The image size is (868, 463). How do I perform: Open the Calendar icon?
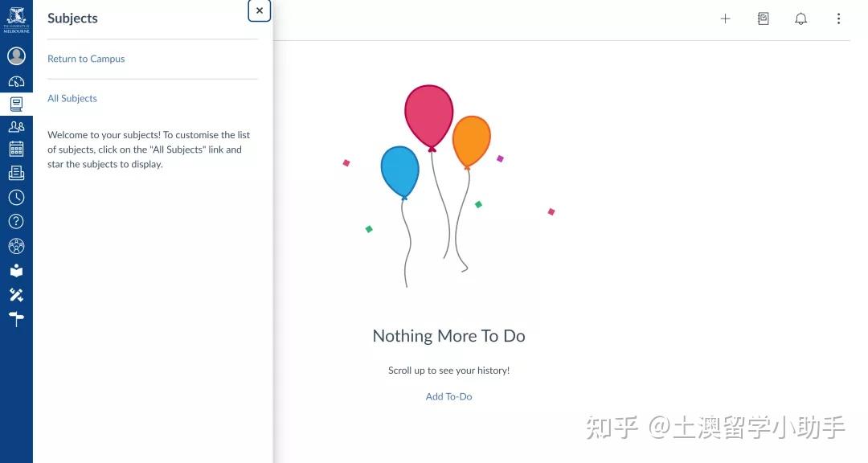[16, 149]
